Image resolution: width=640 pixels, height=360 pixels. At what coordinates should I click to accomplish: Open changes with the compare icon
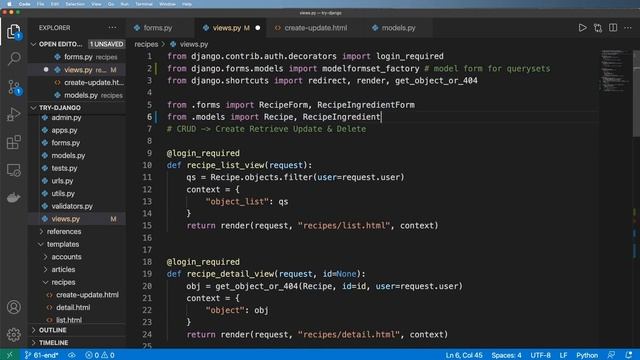point(598,28)
